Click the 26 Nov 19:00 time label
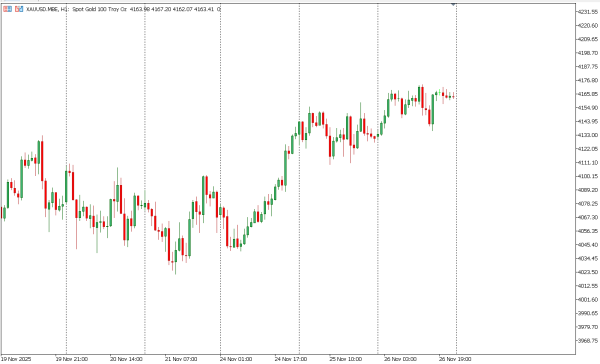Screen dimensions: 600x364 (x=455, y=359)
